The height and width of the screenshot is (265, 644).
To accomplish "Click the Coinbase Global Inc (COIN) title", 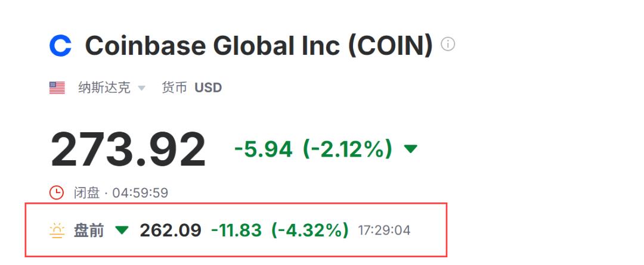I will [258, 46].
